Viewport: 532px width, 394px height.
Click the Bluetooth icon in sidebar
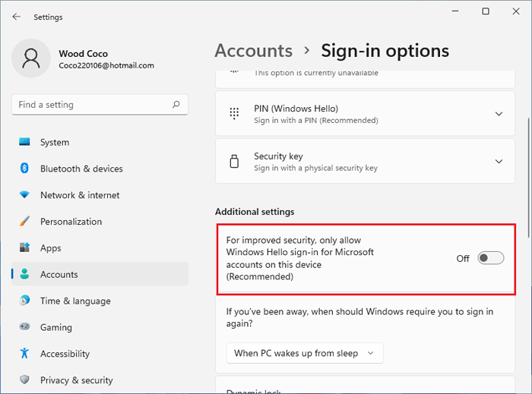pyautogui.click(x=24, y=169)
